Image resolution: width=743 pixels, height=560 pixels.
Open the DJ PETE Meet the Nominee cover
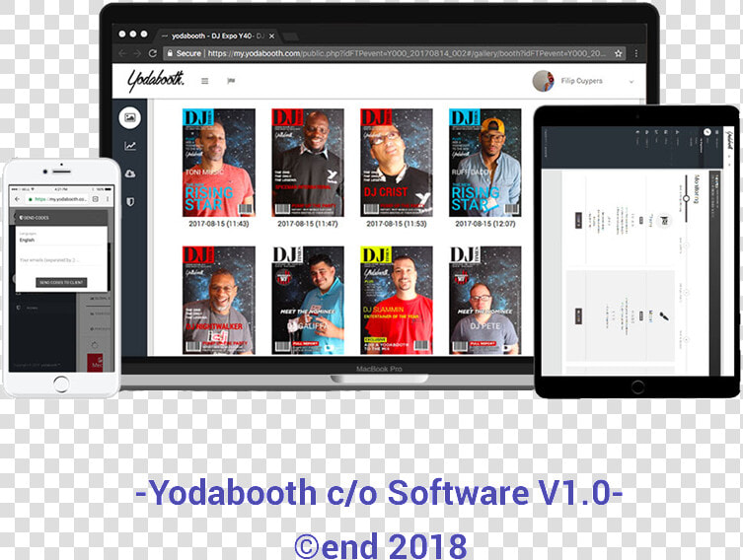point(485,300)
